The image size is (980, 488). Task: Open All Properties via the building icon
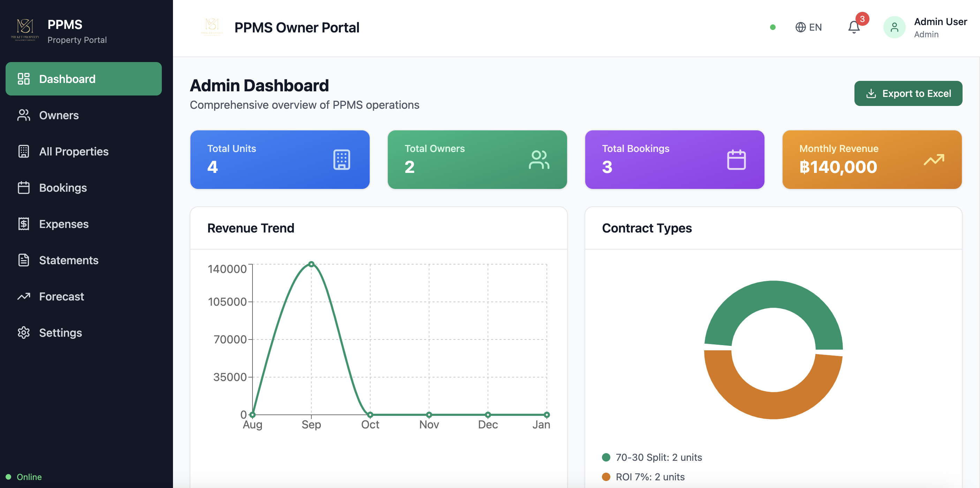pos(24,151)
